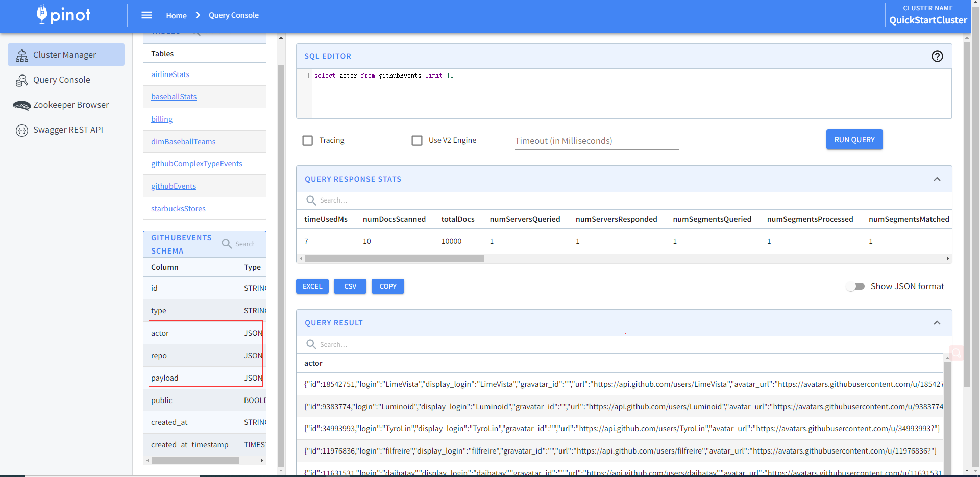Sort by numDocsScanned column header
This screenshot has height=477, width=980.
pos(394,219)
